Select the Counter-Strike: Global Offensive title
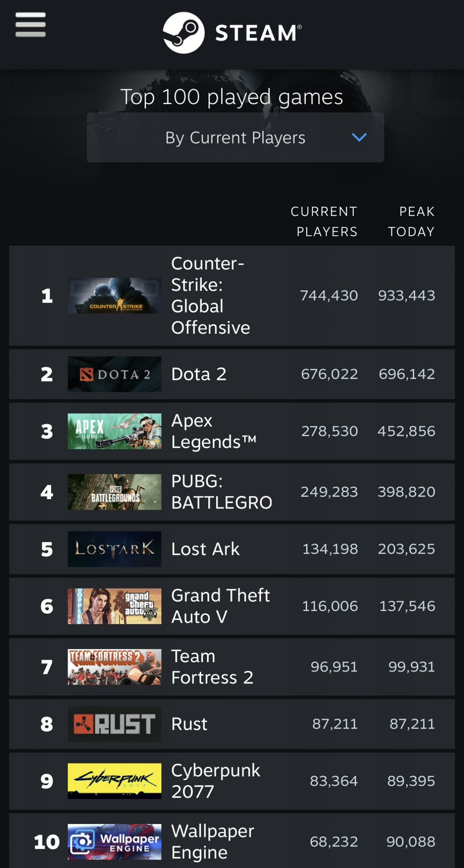This screenshot has width=464, height=868. 211,295
